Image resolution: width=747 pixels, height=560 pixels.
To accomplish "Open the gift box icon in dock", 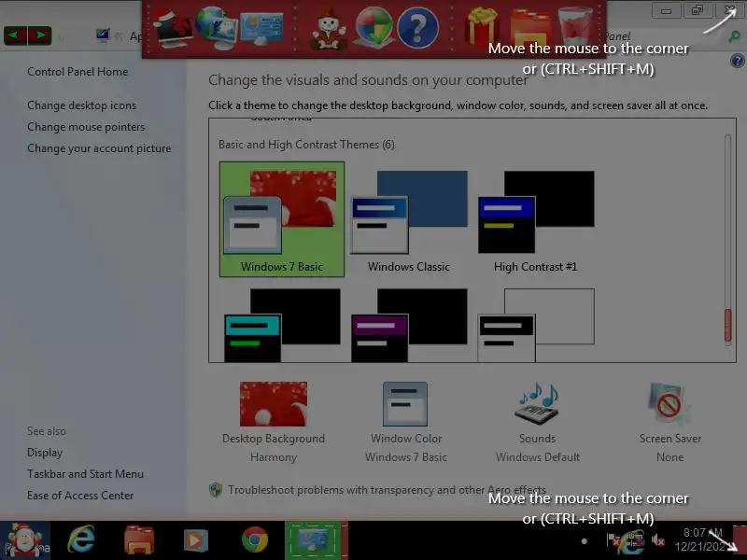I will 482,27.
